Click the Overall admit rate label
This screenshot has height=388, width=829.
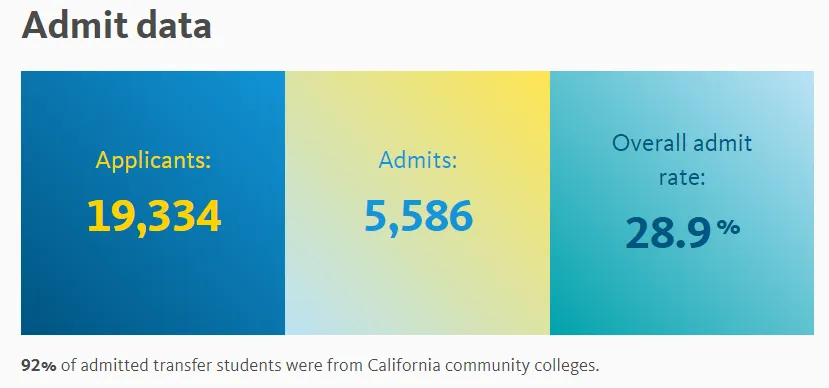click(x=682, y=160)
